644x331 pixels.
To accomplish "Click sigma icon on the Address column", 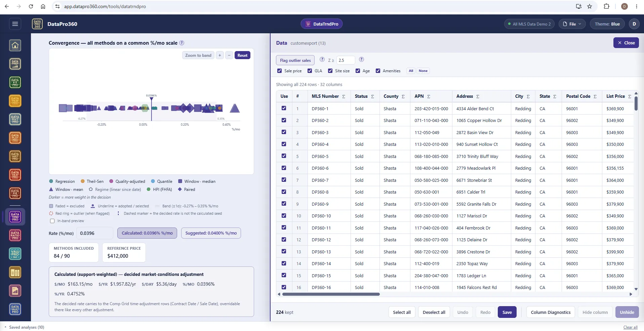I will click(x=478, y=96).
